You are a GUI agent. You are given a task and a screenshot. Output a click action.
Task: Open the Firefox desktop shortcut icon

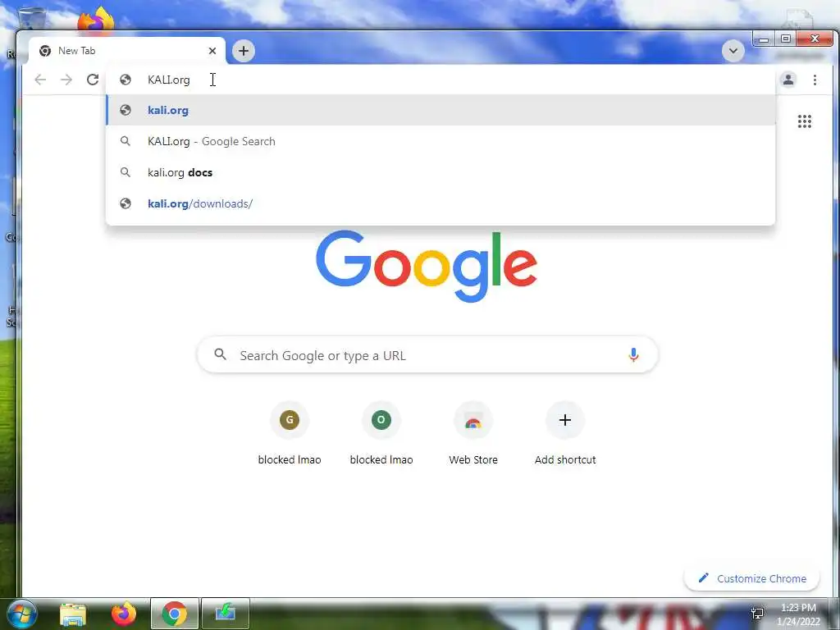[96, 20]
